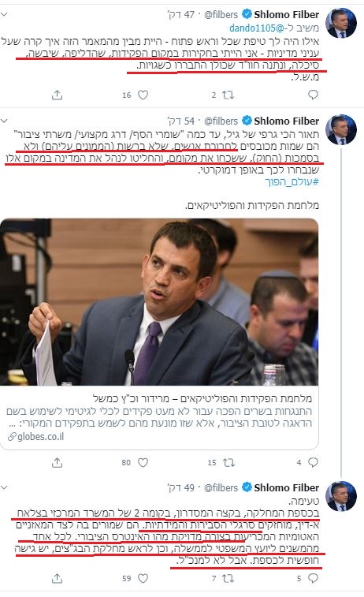Viewport: 364px width, 597px height.
Task: Retweet the tweet showing 15 retweets
Action: click(x=228, y=463)
